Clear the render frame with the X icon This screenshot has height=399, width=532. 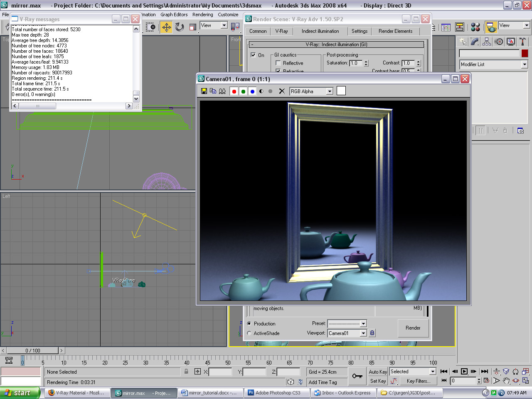282,91
